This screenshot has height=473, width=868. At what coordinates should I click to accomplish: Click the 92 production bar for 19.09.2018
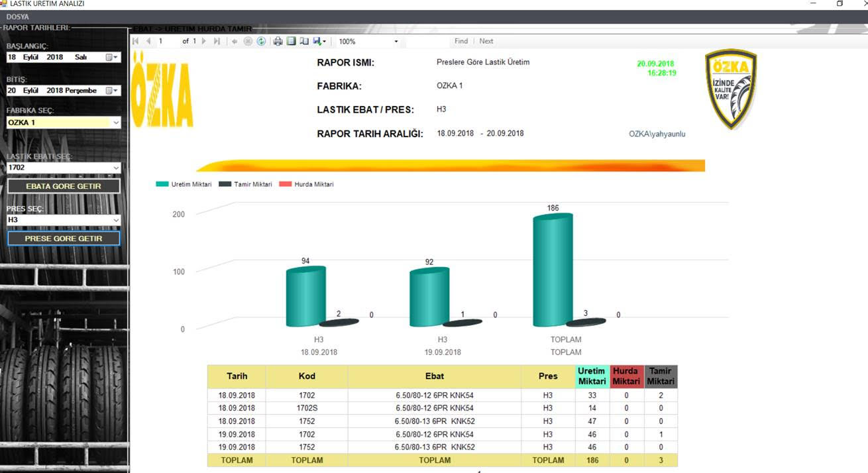429,297
